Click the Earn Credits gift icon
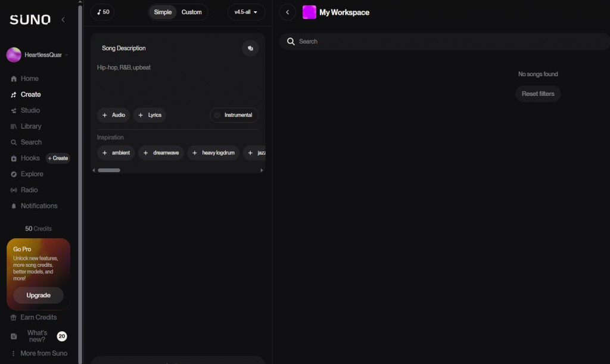The image size is (610, 364). click(x=14, y=318)
